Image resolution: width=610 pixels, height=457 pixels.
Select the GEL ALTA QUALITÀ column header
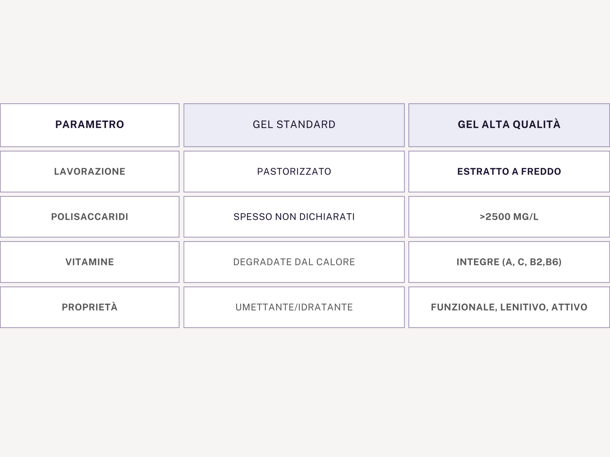509,125
